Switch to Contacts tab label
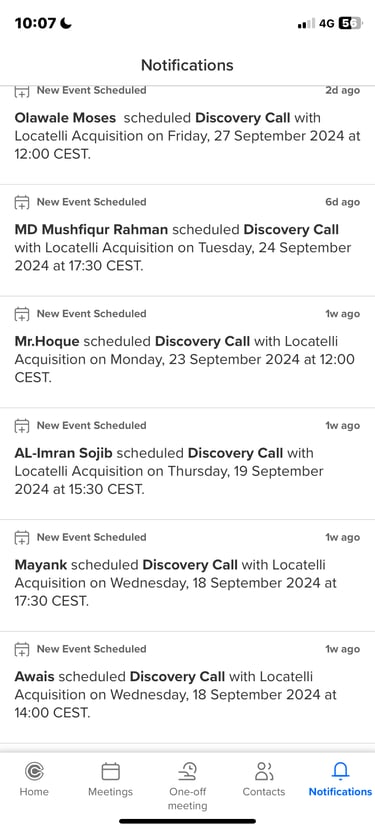 coord(263,792)
